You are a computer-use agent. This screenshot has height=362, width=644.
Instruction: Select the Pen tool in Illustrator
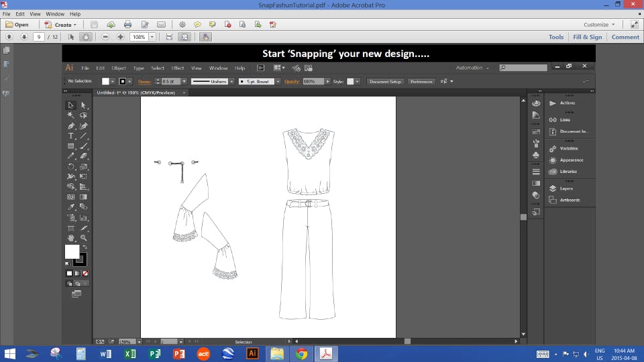[70, 125]
